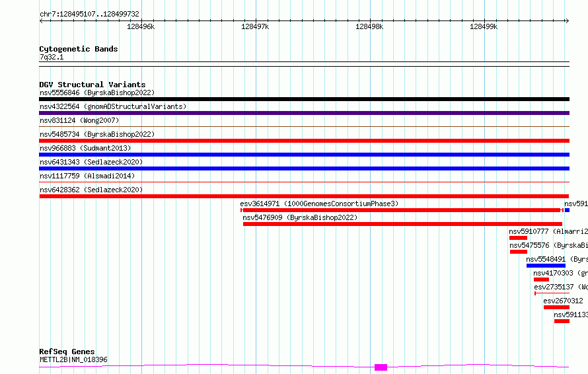Click the nsv5548491 variant label
Screen dimensions: 588x374
click(557, 259)
